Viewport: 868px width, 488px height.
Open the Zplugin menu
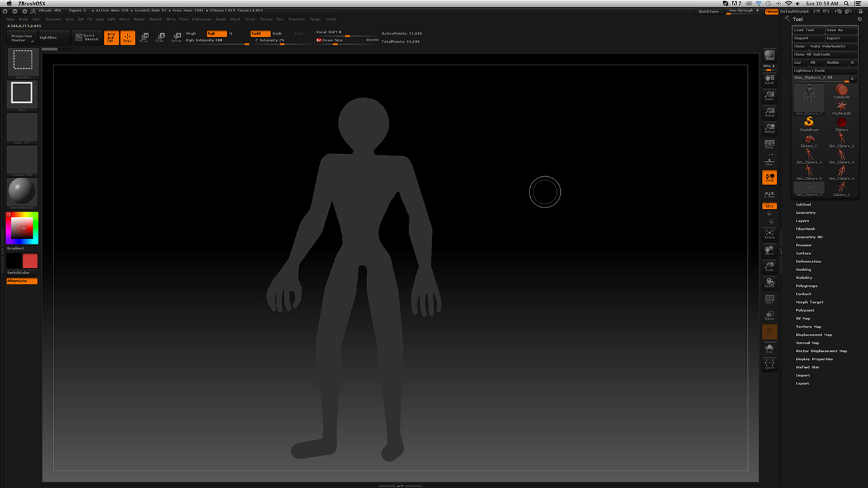316,19
